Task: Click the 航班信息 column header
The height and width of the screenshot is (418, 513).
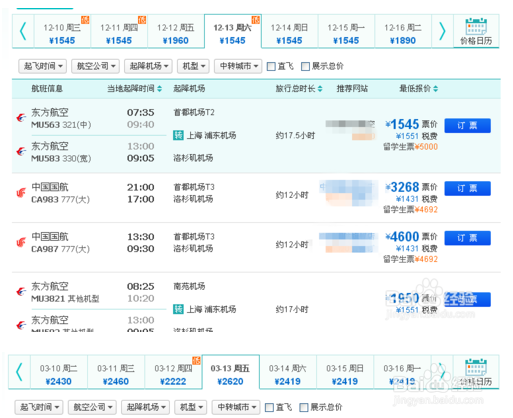Action: 47,89
